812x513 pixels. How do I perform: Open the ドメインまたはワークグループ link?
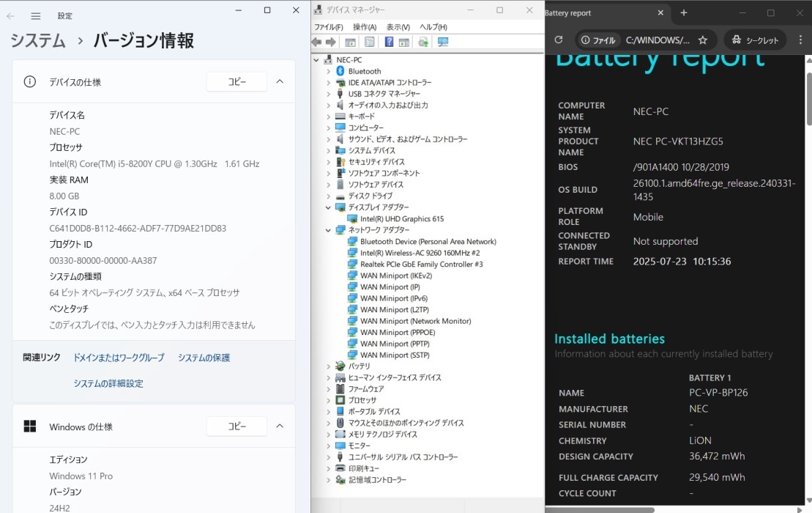coord(119,358)
